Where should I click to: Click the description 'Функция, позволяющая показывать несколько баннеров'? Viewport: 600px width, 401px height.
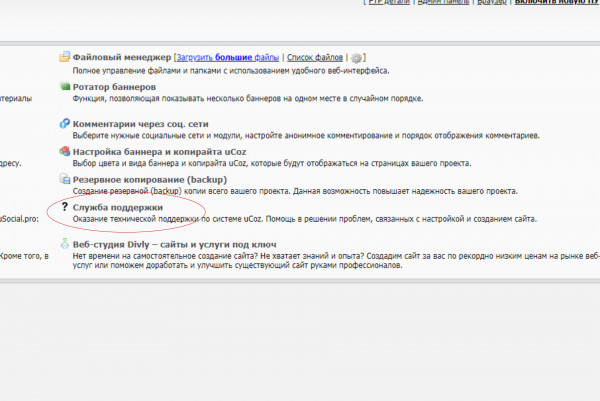click(x=177, y=99)
